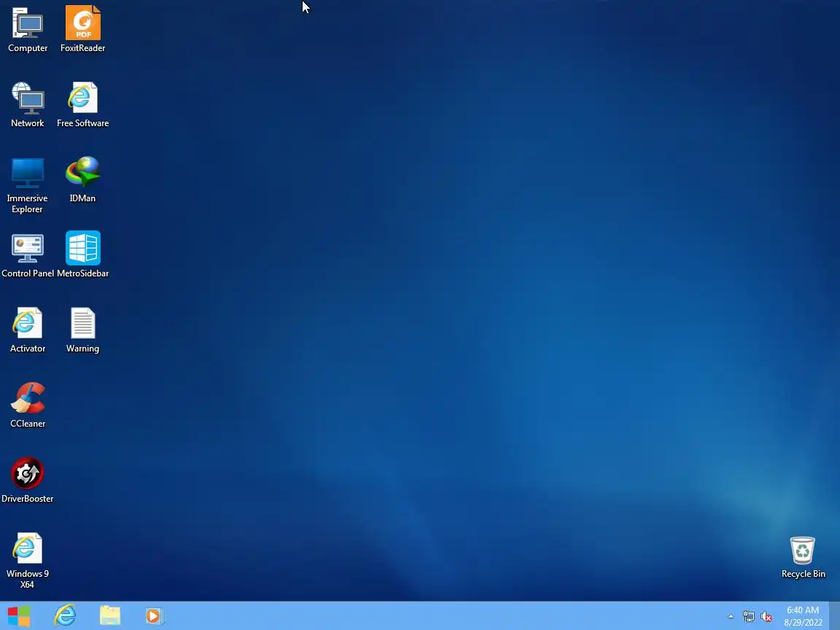This screenshot has width=840, height=630.
Task: Click the Control Panel desktop icon
Action: coord(28,255)
